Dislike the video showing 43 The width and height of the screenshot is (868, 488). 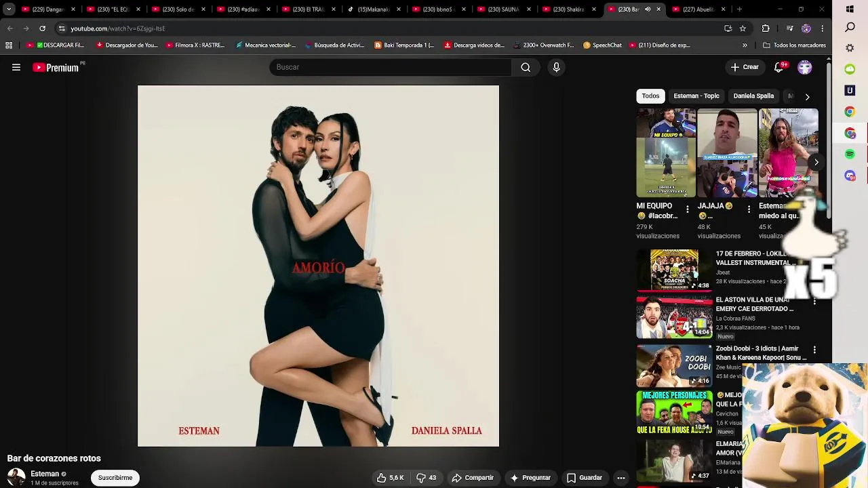426,478
